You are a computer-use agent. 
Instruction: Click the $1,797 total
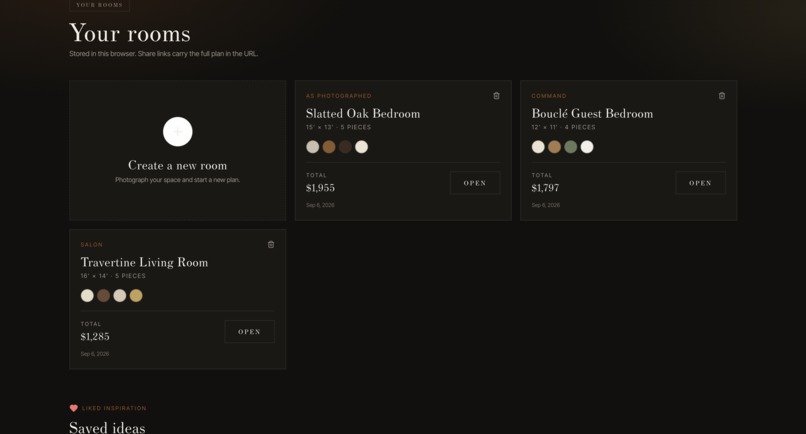pos(545,188)
